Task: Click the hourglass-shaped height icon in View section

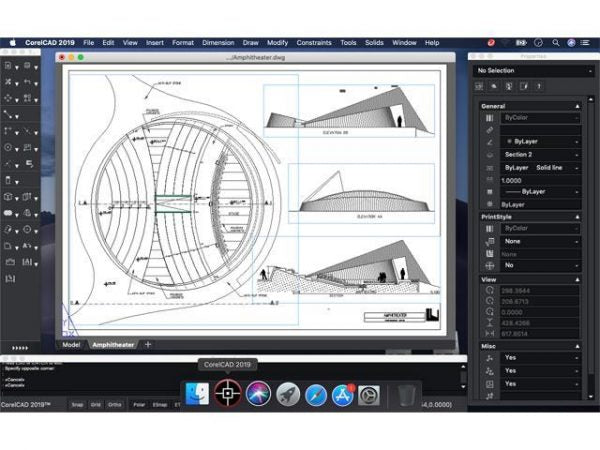Action: pyautogui.click(x=489, y=323)
